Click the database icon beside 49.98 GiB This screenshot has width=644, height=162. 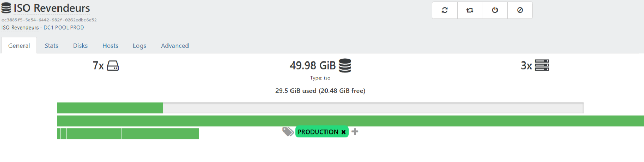(345, 66)
